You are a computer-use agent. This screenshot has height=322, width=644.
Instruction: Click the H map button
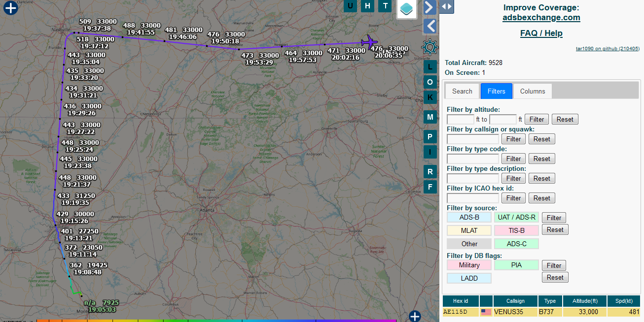[367, 6]
